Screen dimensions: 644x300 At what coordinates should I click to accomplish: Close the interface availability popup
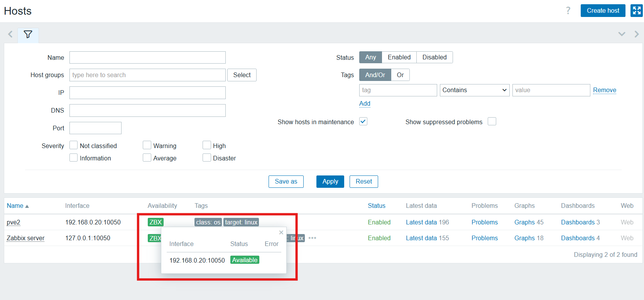281,233
